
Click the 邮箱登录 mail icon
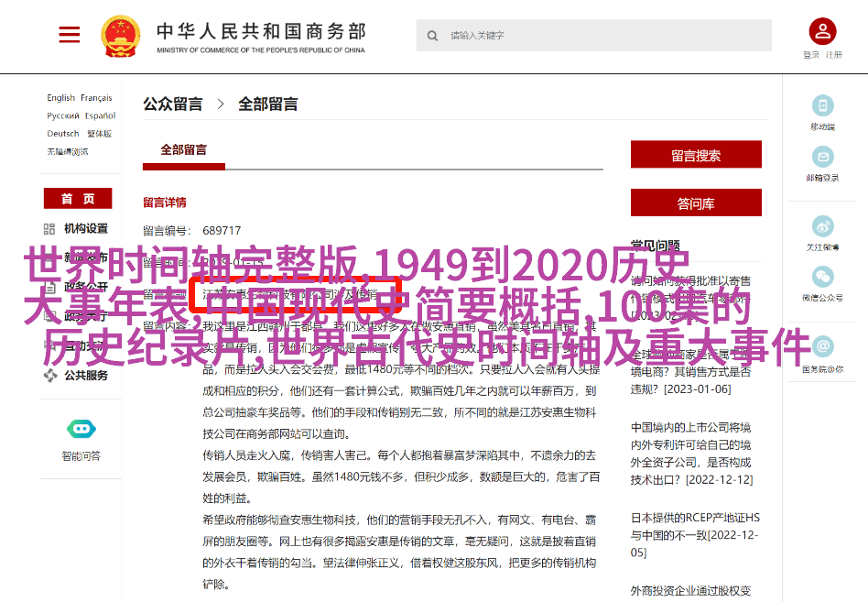(822, 157)
